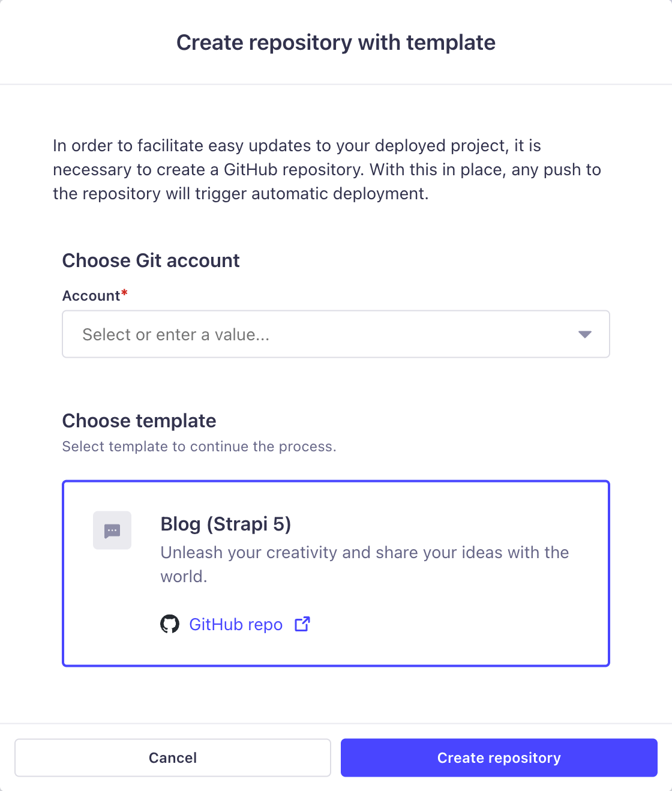Click the template description text about creativity
The width and height of the screenshot is (672, 791).
(364, 564)
